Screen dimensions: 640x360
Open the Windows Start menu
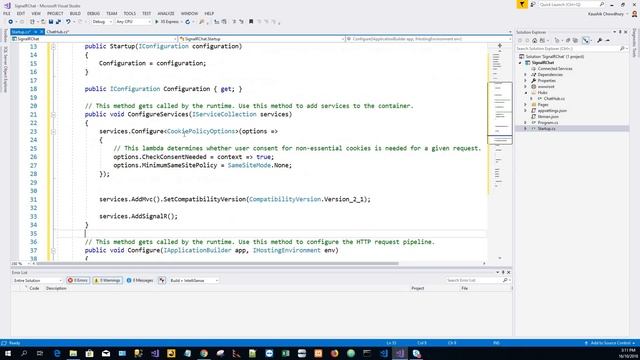[x=8, y=353]
